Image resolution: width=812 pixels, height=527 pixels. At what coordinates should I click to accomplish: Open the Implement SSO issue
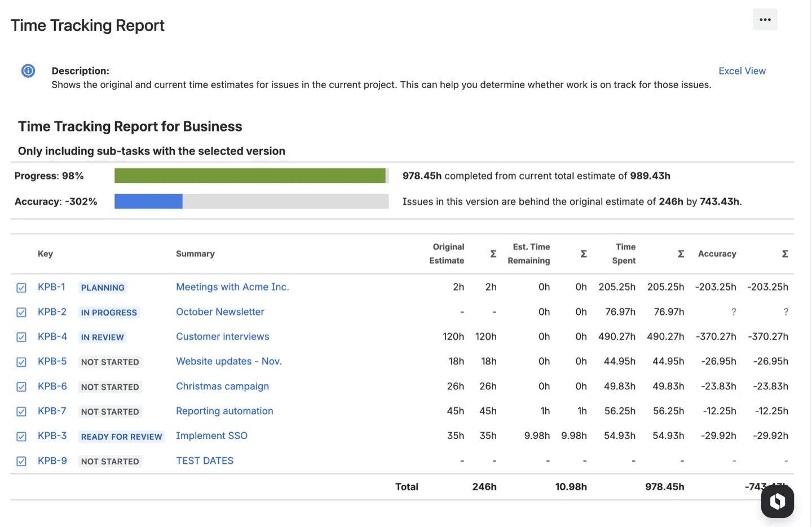point(211,436)
